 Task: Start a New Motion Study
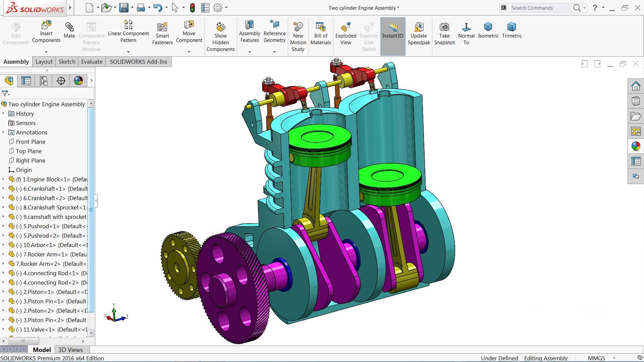[298, 37]
